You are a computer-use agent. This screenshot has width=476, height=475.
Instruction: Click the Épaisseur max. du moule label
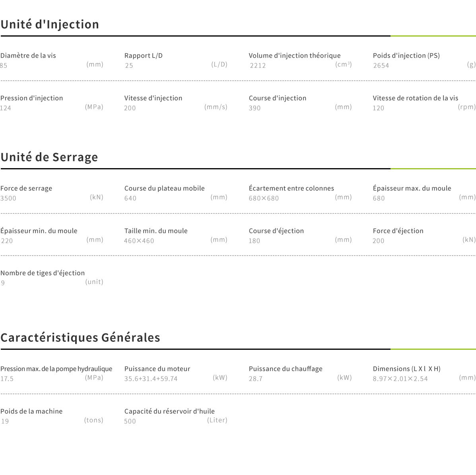click(x=412, y=188)
